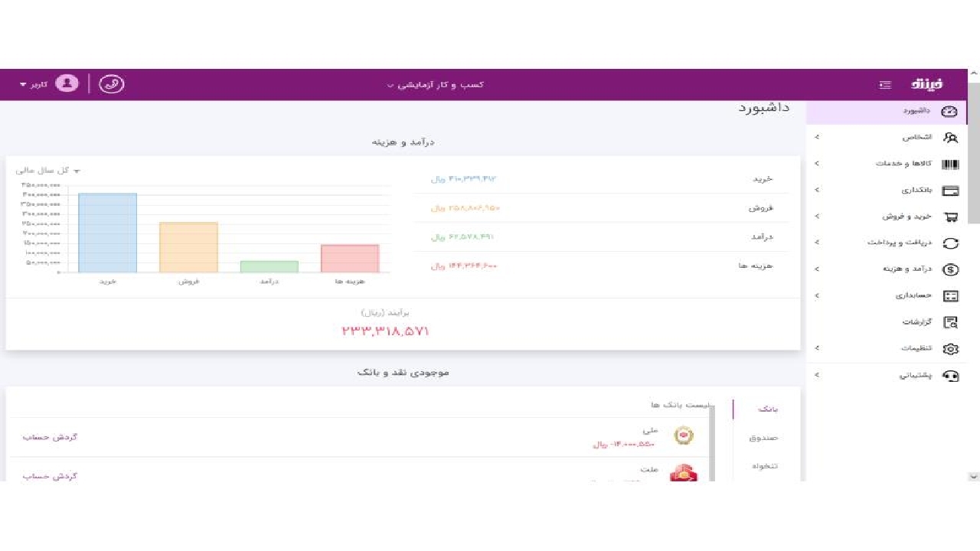Screen dimensions: 980x551
Task: Click the درآمد و هزینه dollar icon
Action: (950, 269)
